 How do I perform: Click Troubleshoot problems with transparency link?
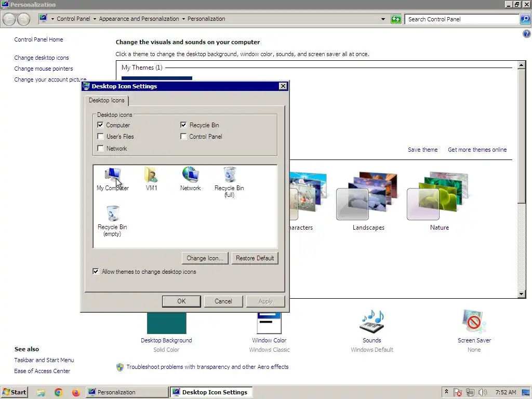[x=207, y=367]
